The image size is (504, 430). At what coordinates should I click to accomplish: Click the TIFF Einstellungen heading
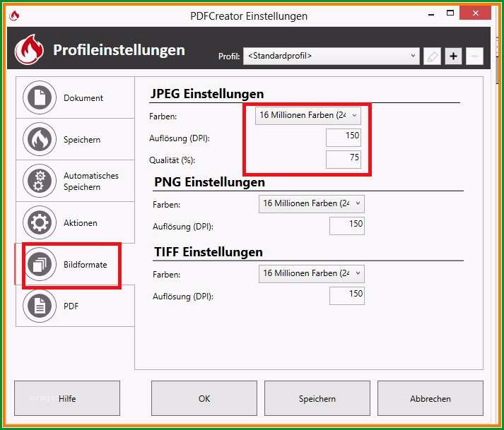(209, 252)
